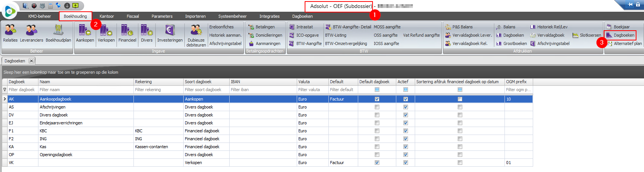Screen dimensions: 644x172
Task: Toggle Default dagboek checkbox for AK row
Action: (377, 99)
